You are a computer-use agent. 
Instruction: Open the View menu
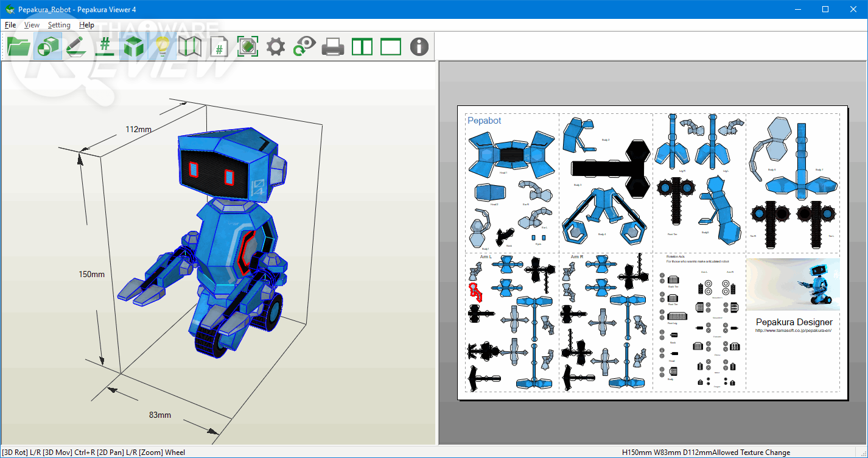[32, 25]
